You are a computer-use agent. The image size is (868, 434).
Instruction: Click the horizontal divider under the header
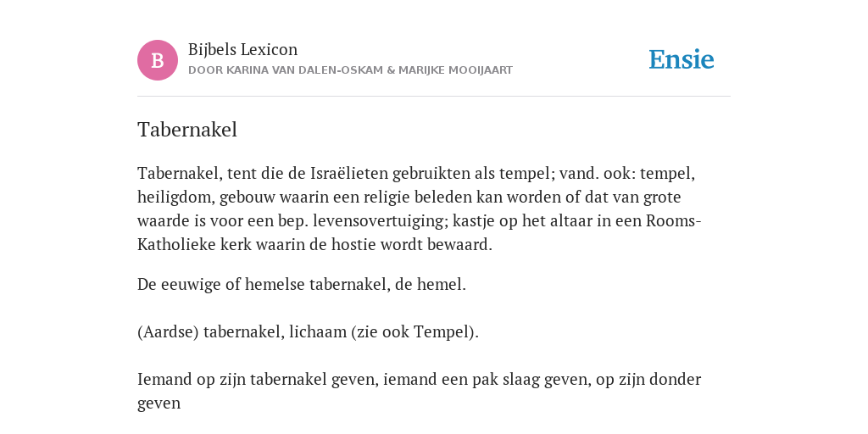(434, 97)
